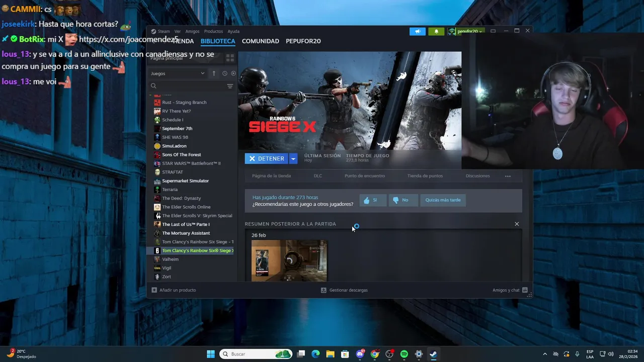The height and width of the screenshot is (362, 644).
Task: Sort library by recent activity clock icon
Action: click(225, 73)
